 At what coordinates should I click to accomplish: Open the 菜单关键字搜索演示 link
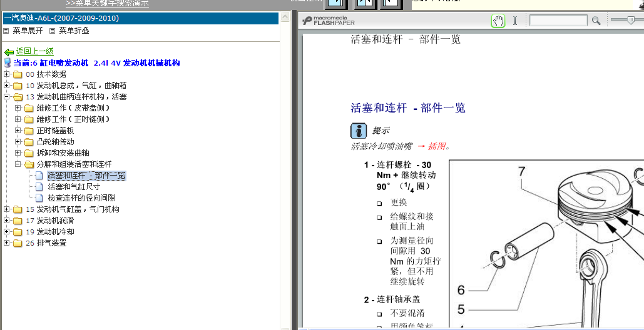click(107, 3)
